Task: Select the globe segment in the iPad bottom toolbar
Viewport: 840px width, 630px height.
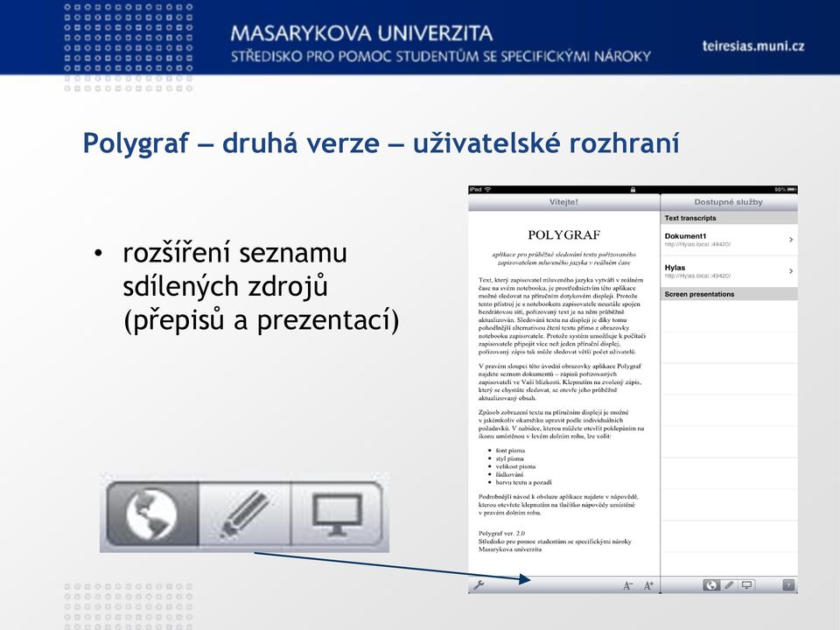Action: click(x=711, y=585)
